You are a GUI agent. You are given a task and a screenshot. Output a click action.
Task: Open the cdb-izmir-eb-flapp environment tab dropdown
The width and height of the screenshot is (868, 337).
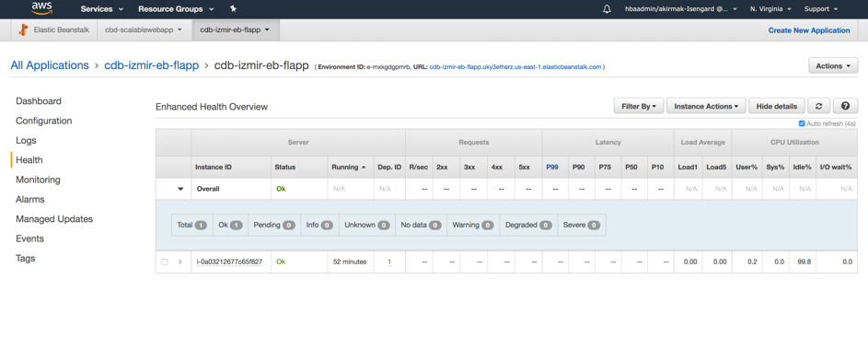click(235, 29)
